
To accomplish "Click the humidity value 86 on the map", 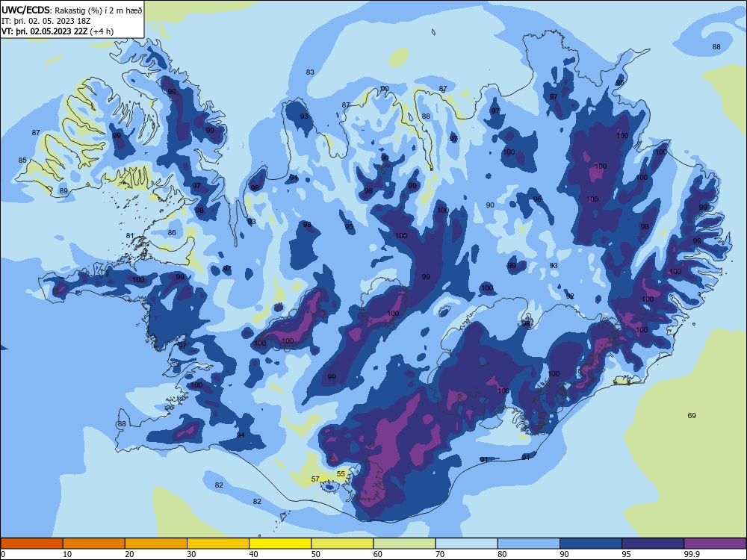I will pyautogui.click(x=172, y=233).
